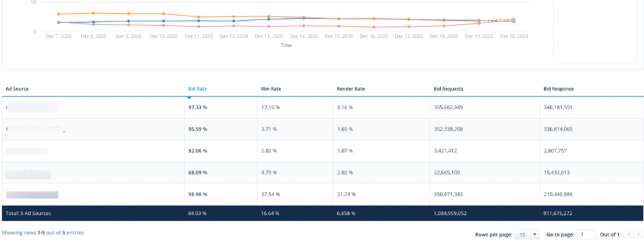
Task: Click the Bid Response column header
Action: pyautogui.click(x=558, y=89)
